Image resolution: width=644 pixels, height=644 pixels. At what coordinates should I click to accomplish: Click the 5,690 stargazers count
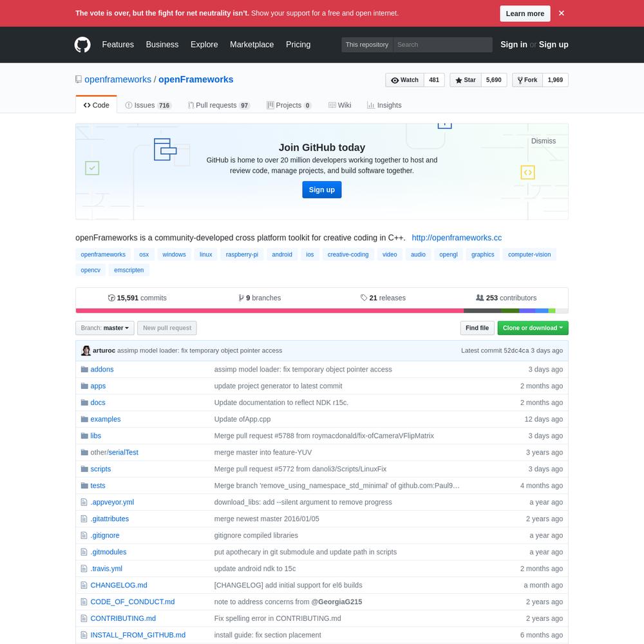click(494, 80)
